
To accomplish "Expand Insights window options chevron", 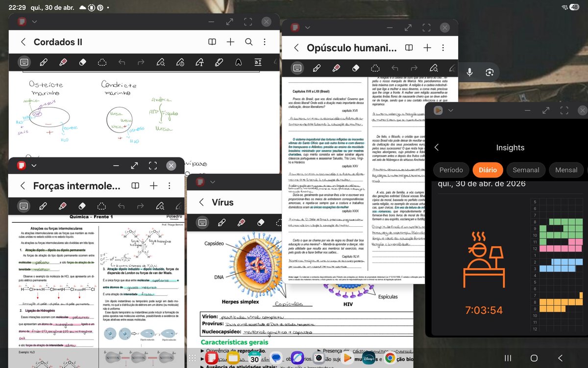I will pyautogui.click(x=451, y=110).
